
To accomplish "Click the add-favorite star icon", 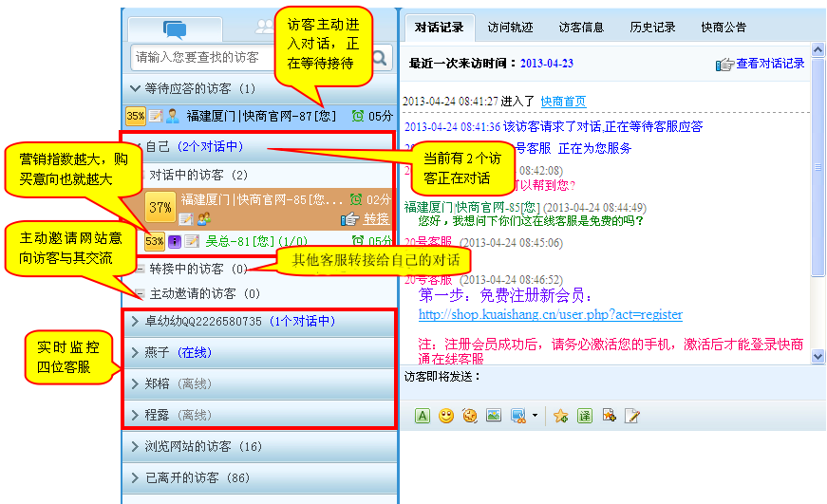I will point(560,416).
